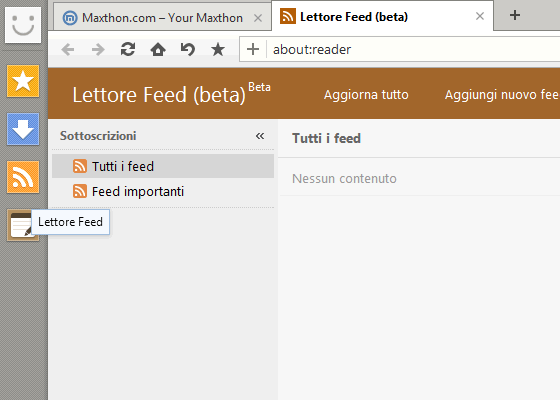The image size is (560, 400).
Task: Collapse the Sottoscrizioni panel chevron
Action: tap(260, 136)
